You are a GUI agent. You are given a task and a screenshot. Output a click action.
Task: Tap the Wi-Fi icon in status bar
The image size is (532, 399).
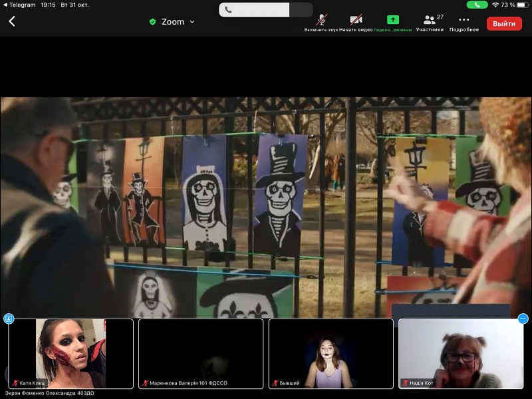click(495, 5)
